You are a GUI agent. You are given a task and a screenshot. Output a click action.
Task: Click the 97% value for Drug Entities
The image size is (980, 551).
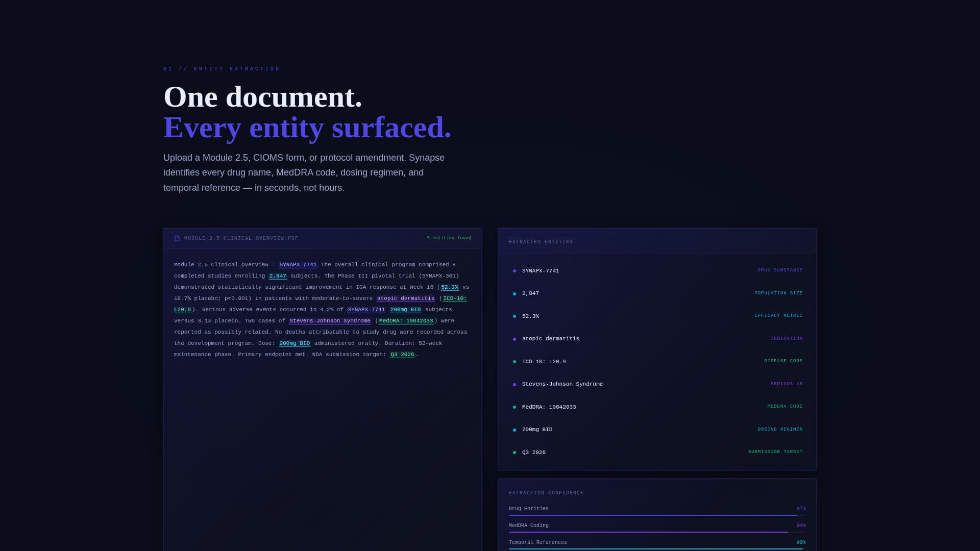coord(801,509)
